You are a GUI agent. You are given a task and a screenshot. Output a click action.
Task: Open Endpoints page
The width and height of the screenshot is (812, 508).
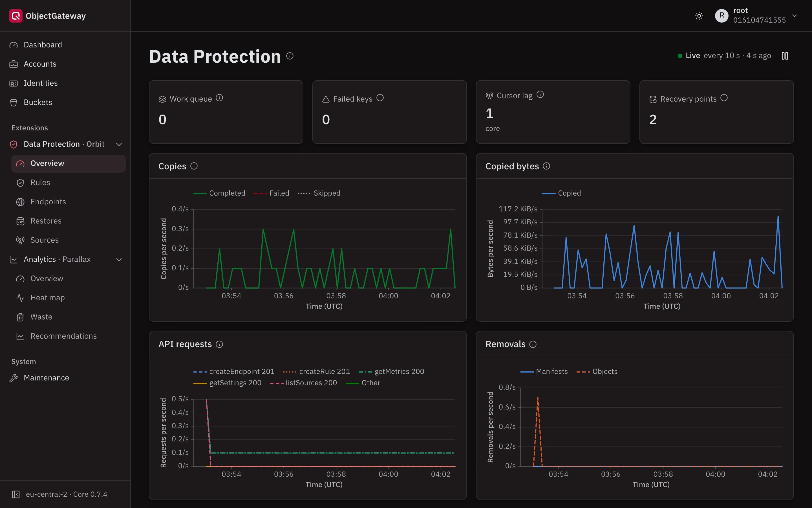pyautogui.click(x=69, y=202)
